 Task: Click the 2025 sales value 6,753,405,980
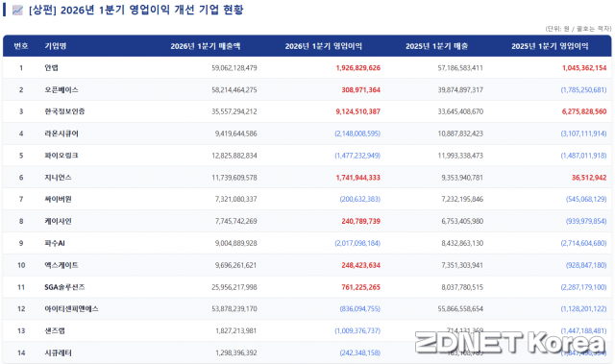[462, 221]
